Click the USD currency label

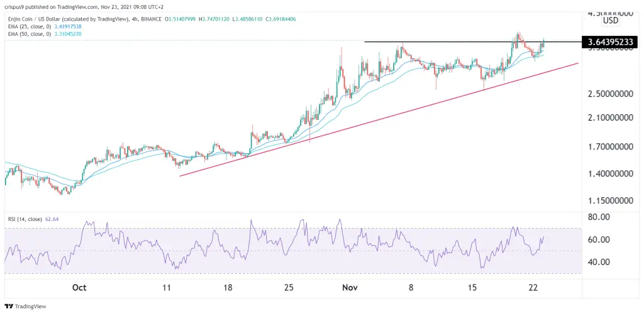(611, 20)
